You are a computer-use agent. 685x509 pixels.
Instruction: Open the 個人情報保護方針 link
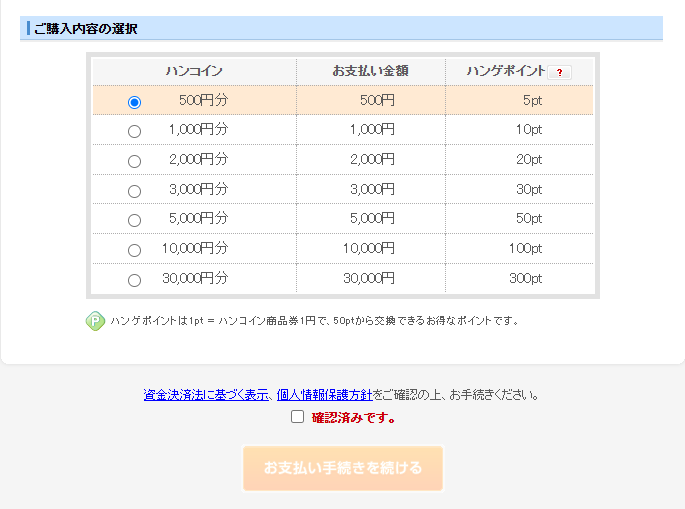324,395
